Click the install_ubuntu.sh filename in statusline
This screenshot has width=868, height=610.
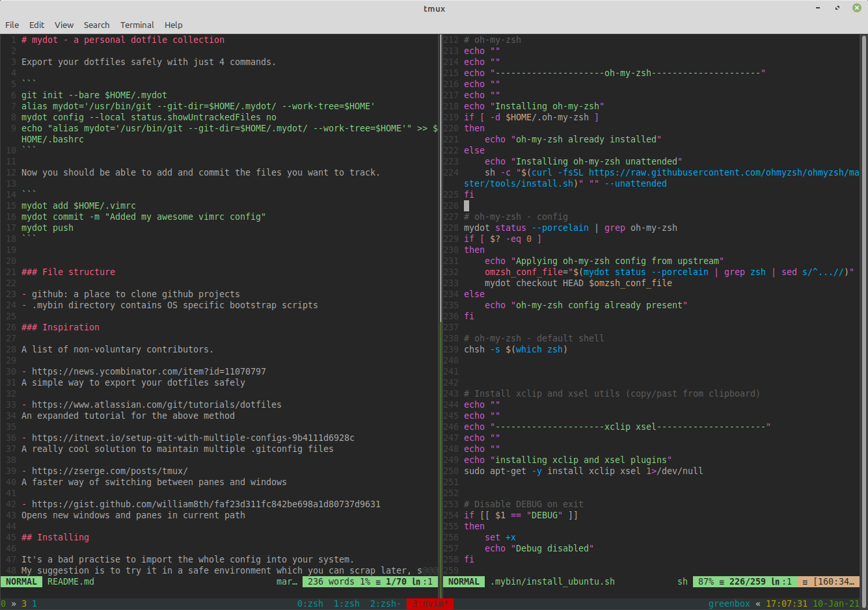point(552,581)
